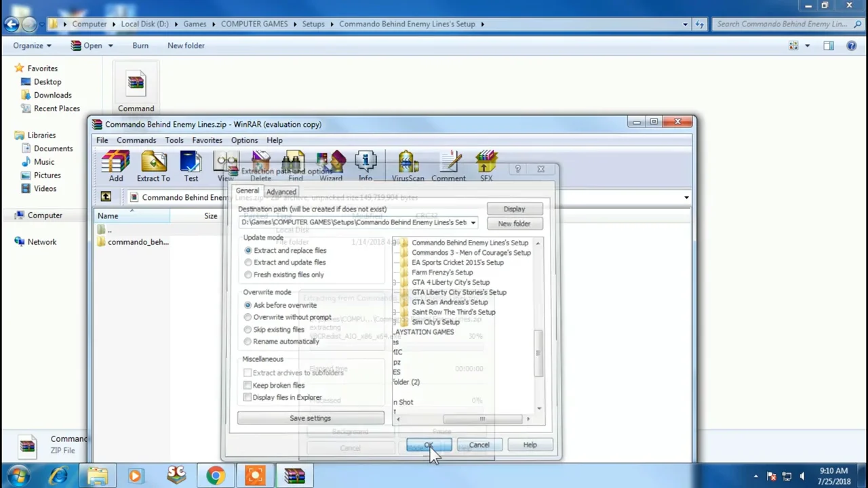Screen dimensions: 868x488
Task: Open Windows Media Player from the taskbar
Action: [136, 476]
